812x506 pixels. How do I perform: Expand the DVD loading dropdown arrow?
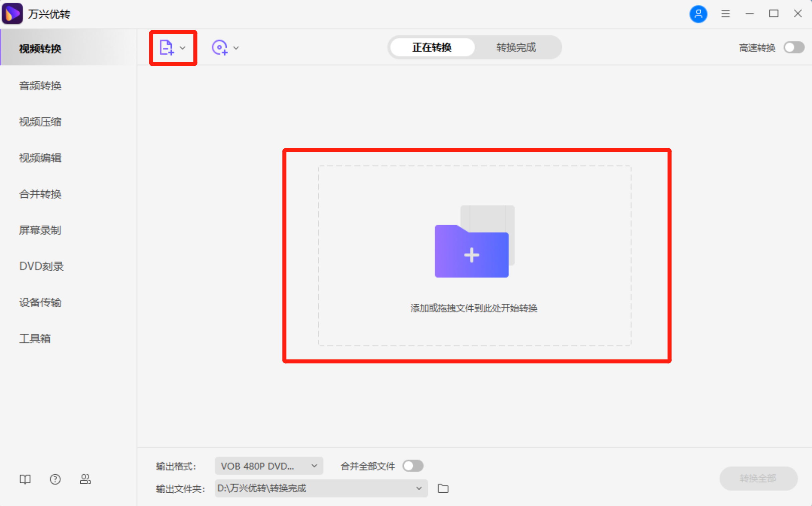tap(236, 48)
